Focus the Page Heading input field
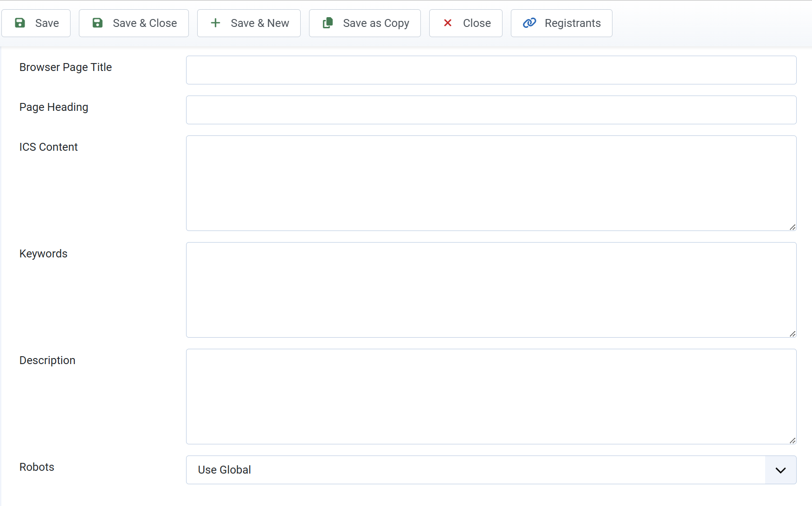Screen dimensions: 812x506 point(491,110)
